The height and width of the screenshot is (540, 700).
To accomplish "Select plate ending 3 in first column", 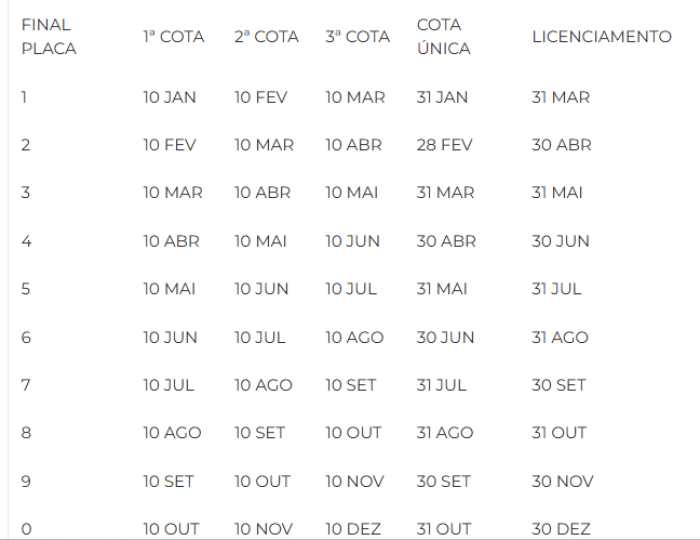I will (26, 193).
